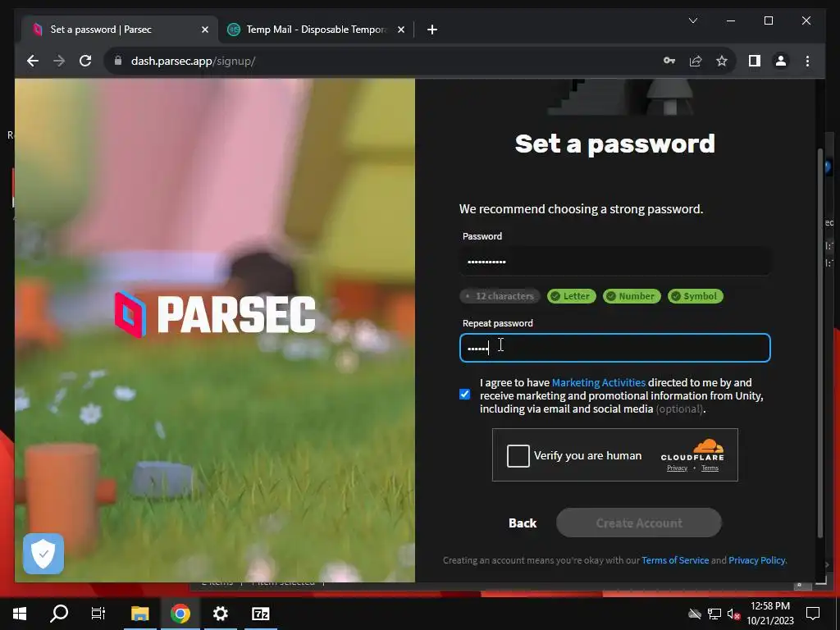Open a new tab with plus button
The width and height of the screenshot is (840, 630).
[432, 30]
